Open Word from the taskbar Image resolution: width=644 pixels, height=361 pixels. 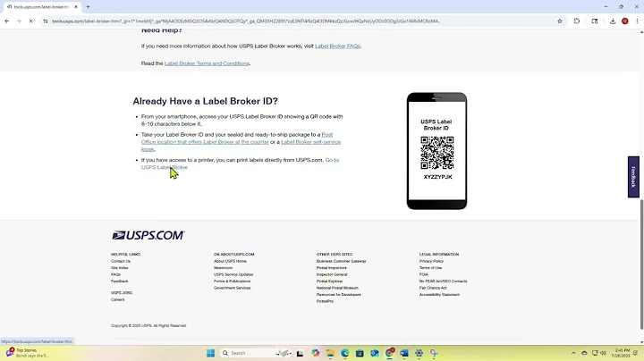404,353
